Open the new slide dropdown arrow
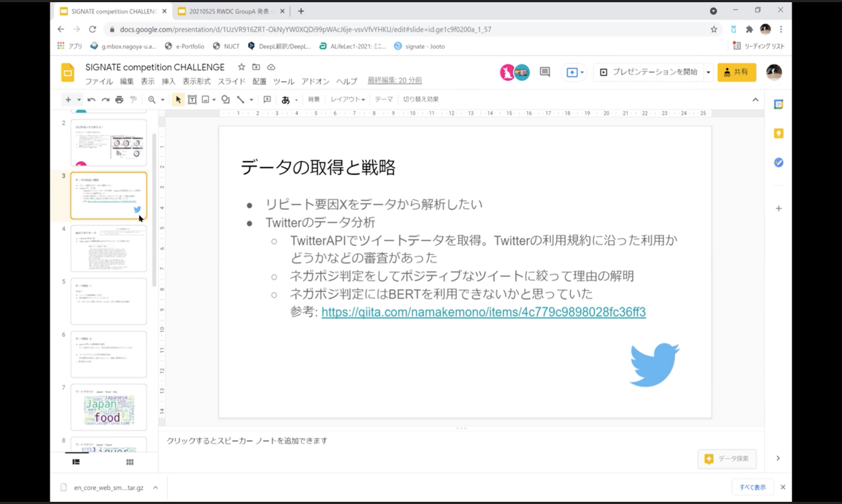 79,99
